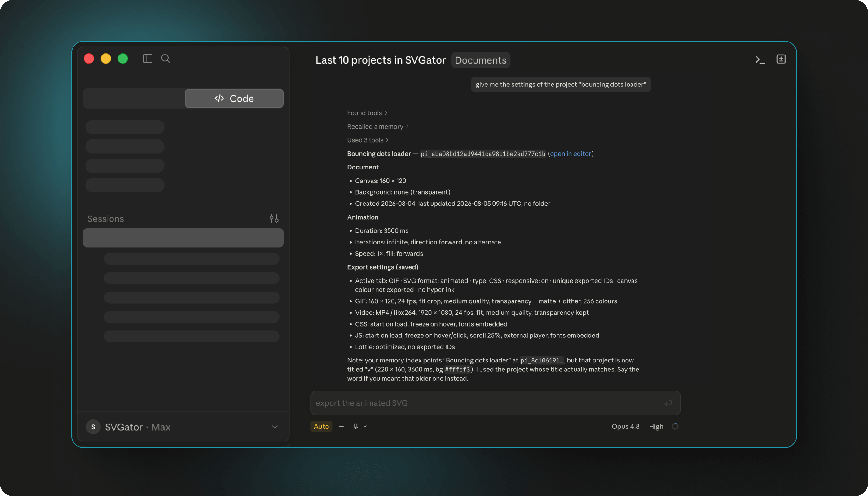868x496 pixels.
Task: Expand the Found tools step
Action: point(367,113)
